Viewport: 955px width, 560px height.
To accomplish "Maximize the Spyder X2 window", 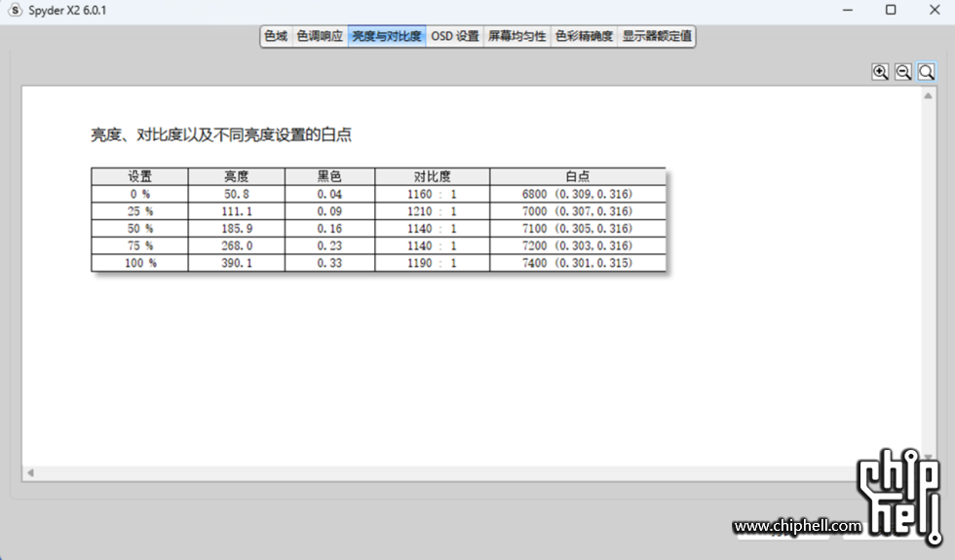I will pos(891,10).
